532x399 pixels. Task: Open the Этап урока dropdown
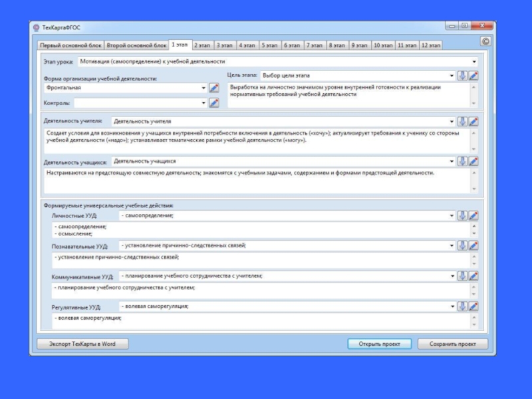click(x=473, y=61)
